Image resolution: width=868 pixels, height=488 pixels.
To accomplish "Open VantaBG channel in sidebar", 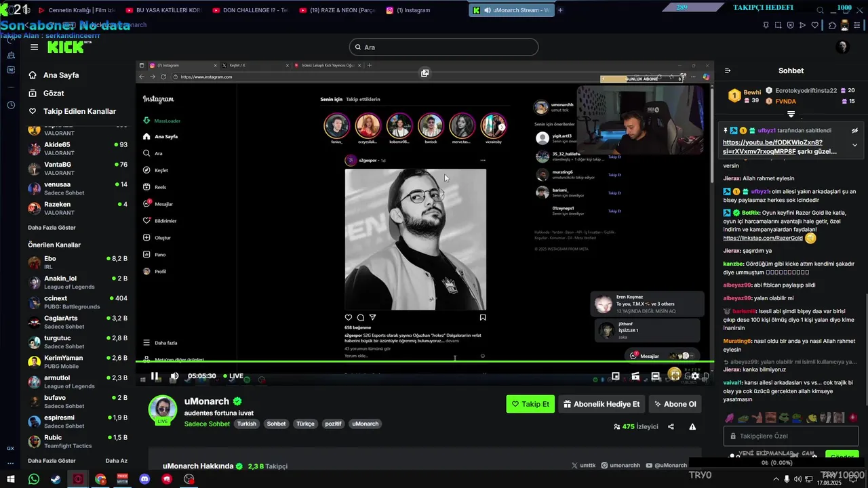I will (77, 168).
